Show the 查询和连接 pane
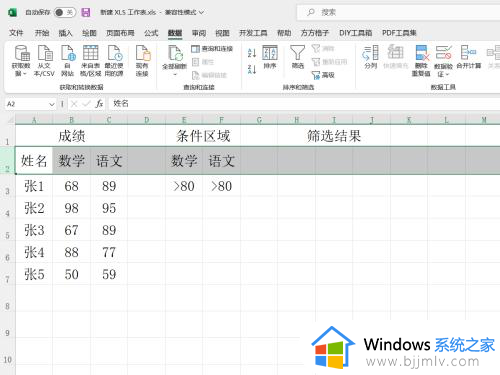 212,49
